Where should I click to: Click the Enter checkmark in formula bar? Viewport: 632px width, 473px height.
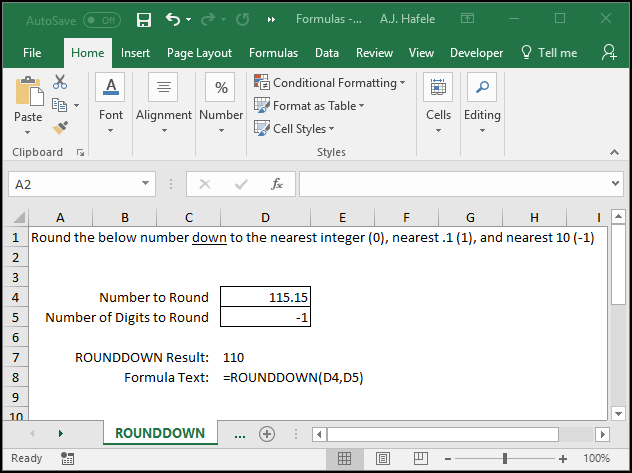pos(241,184)
